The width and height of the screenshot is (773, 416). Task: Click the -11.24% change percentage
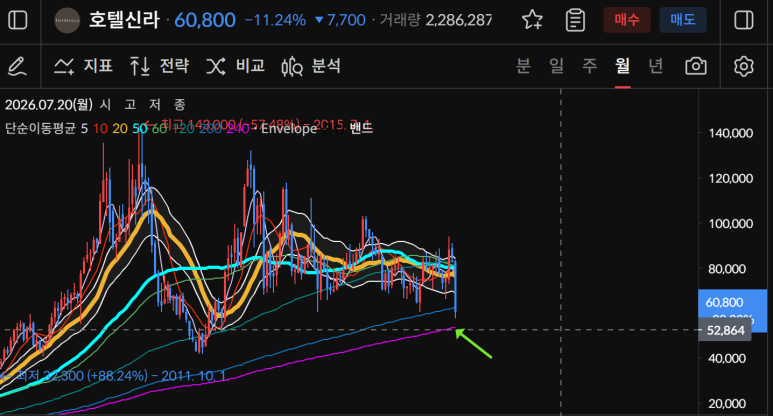tap(275, 20)
